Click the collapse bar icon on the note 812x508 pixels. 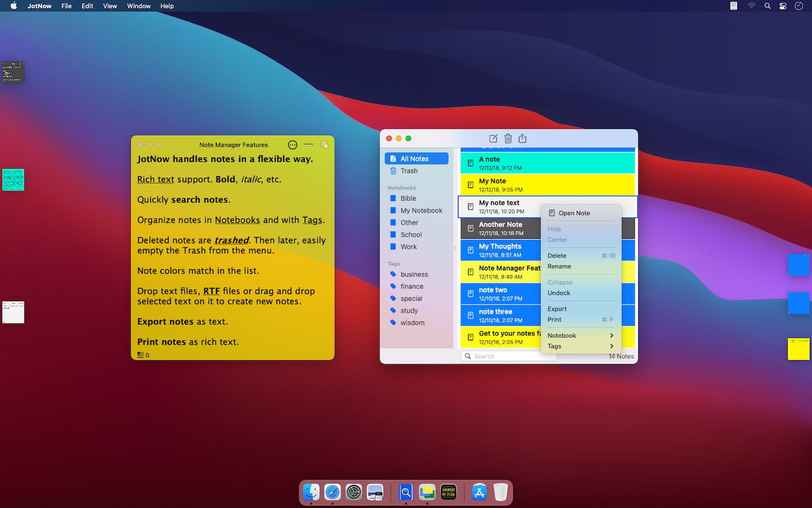pyautogui.click(x=308, y=145)
